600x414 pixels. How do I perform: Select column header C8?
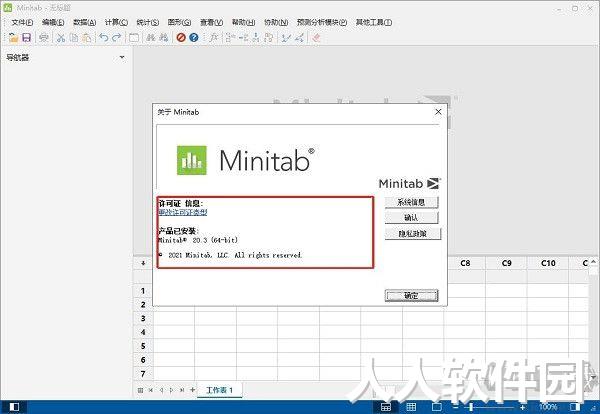point(465,263)
